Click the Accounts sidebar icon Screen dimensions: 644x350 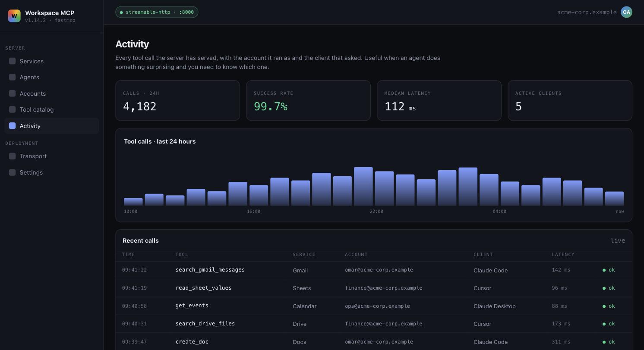13,94
